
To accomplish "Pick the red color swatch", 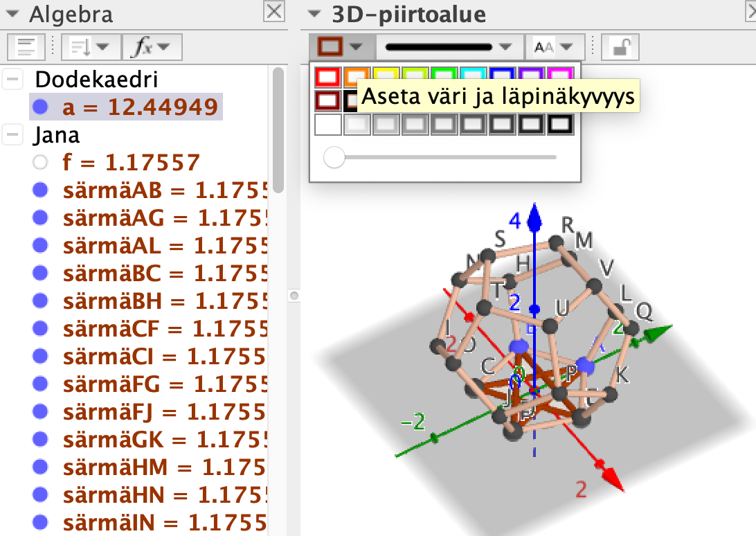I will (x=327, y=75).
